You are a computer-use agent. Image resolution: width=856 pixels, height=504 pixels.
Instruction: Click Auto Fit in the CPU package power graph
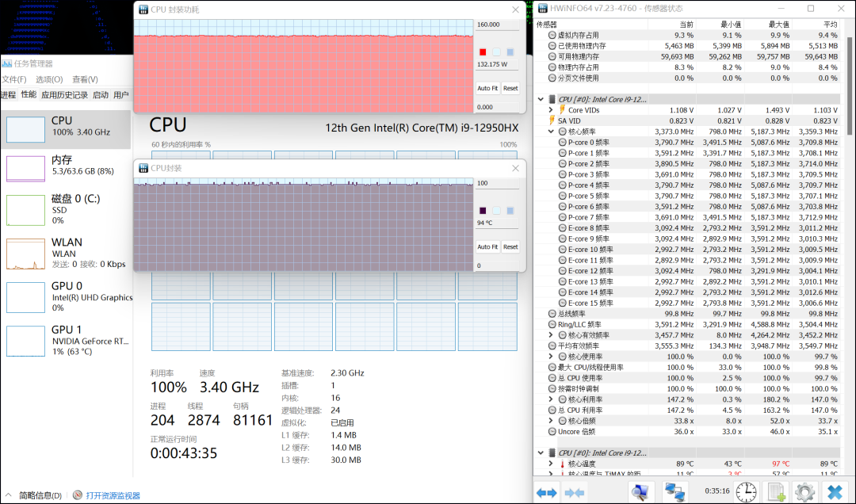point(487,88)
